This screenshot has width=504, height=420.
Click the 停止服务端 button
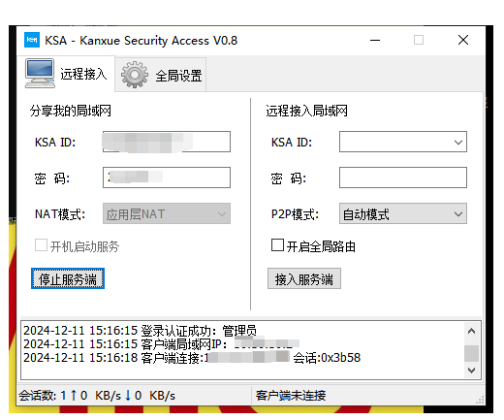(68, 278)
